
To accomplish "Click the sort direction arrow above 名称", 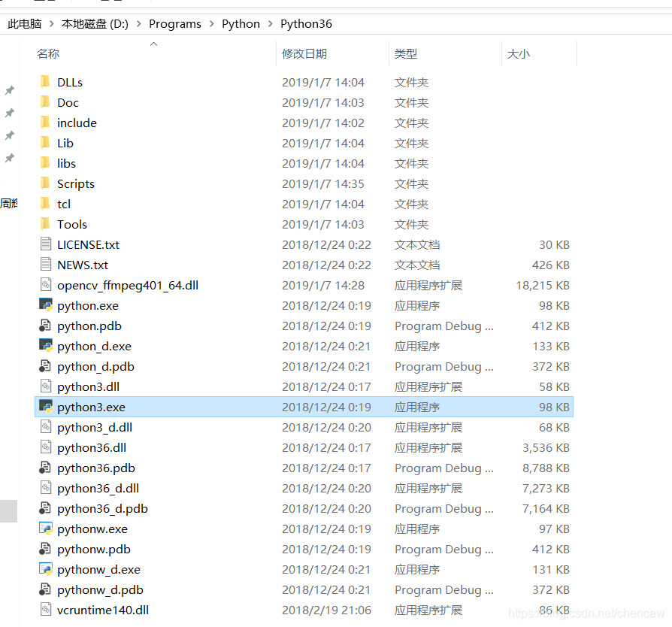I will point(154,44).
